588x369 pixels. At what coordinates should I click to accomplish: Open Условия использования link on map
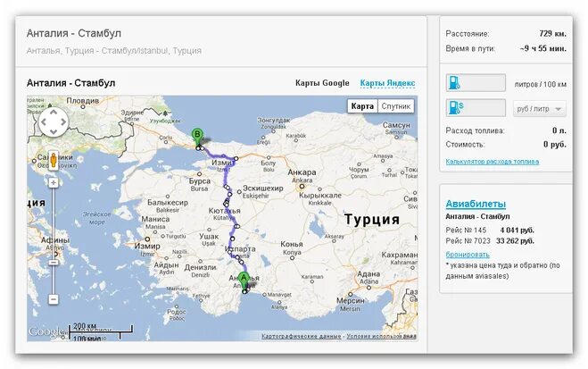381,336
